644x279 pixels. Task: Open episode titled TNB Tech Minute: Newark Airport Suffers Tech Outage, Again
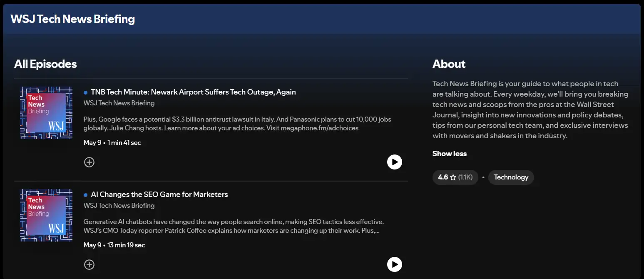click(x=193, y=92)
